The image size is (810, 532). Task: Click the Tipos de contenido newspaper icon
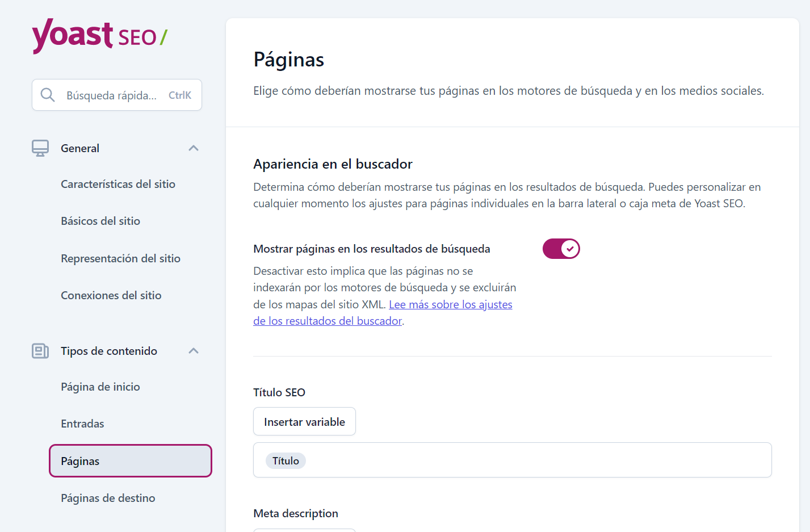pos(40,351)
